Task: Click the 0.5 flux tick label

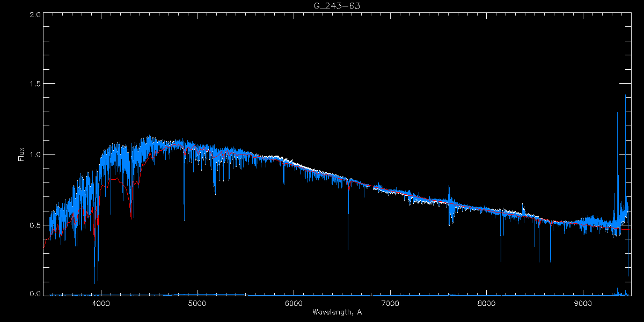Action: [x=35, y=225]
